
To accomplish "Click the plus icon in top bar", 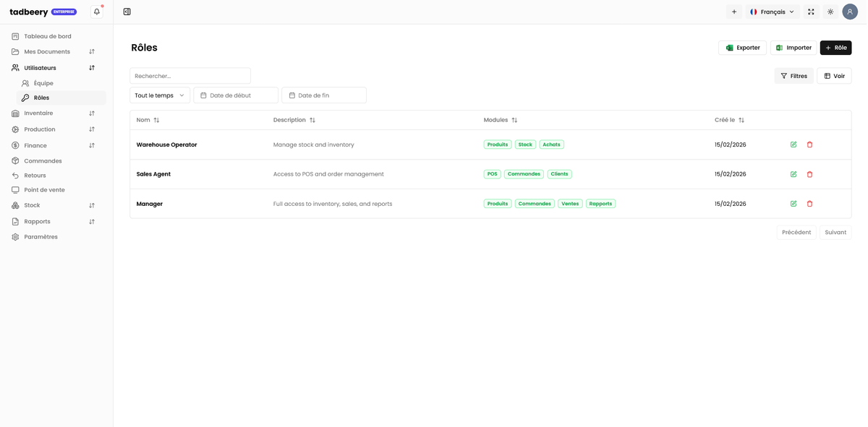I will pos(734,12).
